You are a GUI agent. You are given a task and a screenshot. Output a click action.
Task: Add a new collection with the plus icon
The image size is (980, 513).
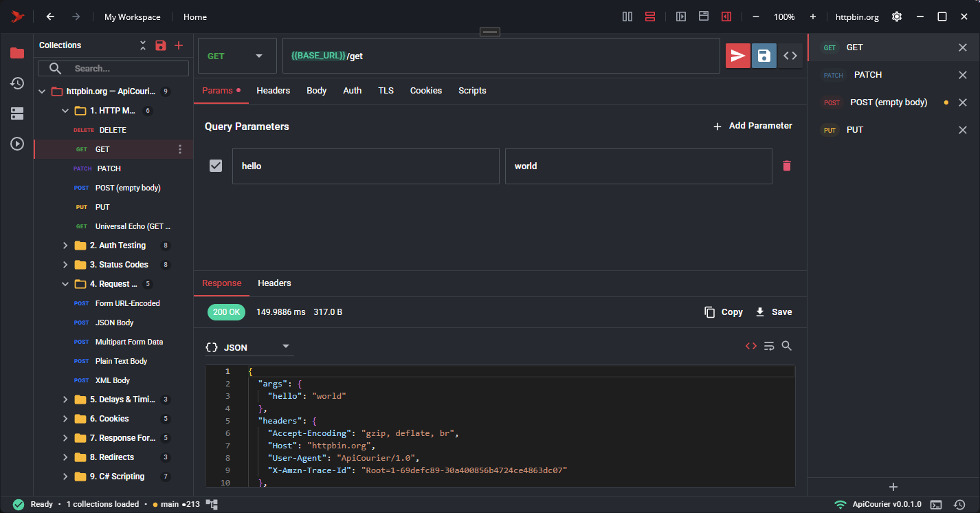tap(179, 45)
